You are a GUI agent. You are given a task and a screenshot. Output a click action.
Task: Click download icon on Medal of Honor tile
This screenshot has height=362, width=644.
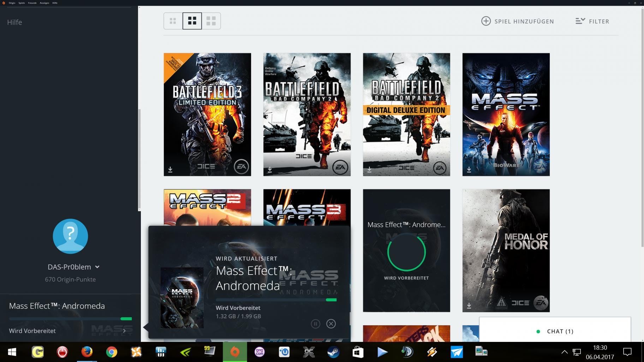469,306
